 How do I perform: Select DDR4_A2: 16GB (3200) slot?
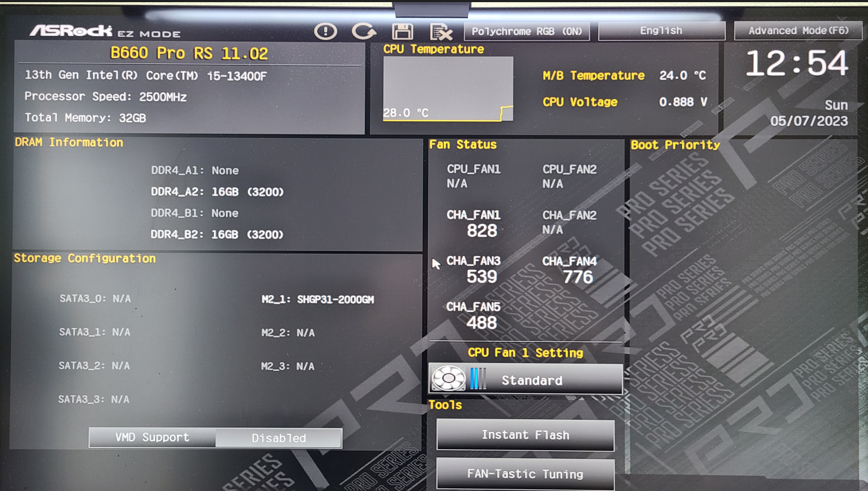217,192
